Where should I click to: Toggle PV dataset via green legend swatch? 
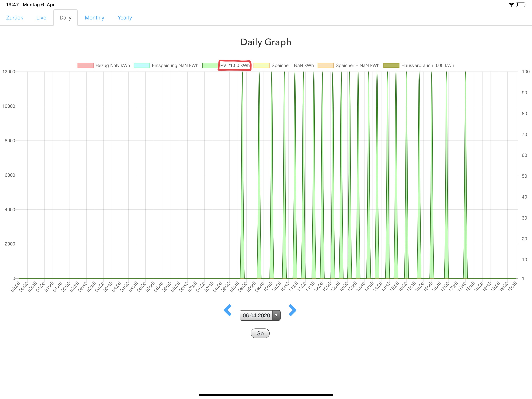210,65
